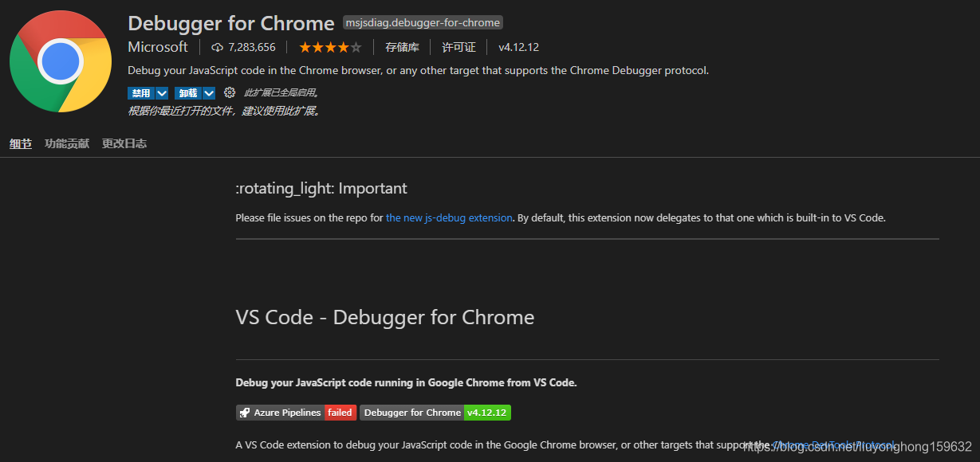Click the 禁用 (Disable) button
The width and height of the screenshot is (980, 462).
click(141, 93)
